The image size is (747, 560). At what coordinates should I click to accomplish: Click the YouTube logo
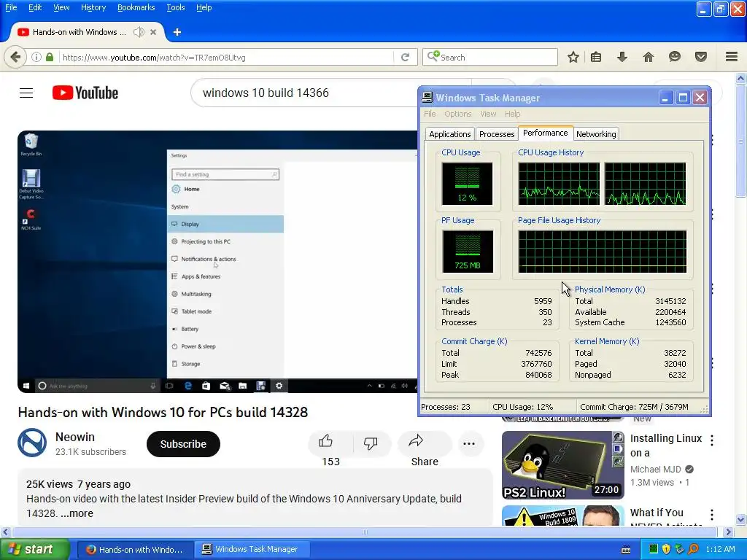(85, 93)
